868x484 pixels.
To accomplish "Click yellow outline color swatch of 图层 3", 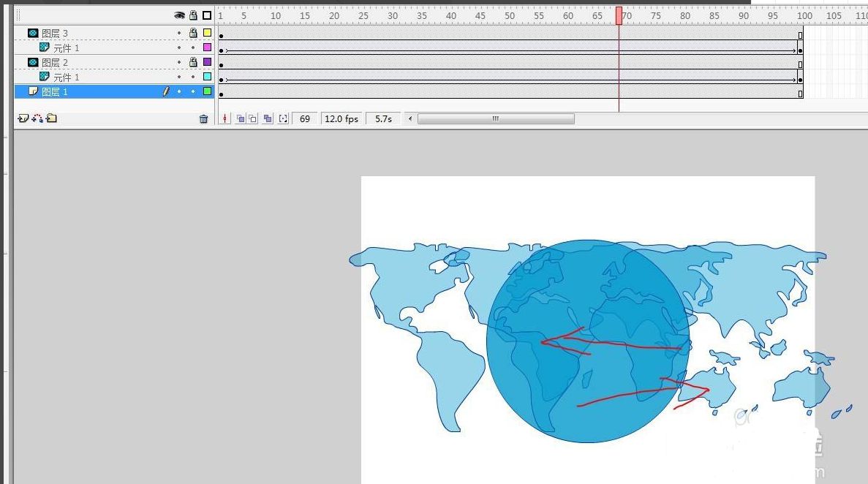I will tap(207, 33).
